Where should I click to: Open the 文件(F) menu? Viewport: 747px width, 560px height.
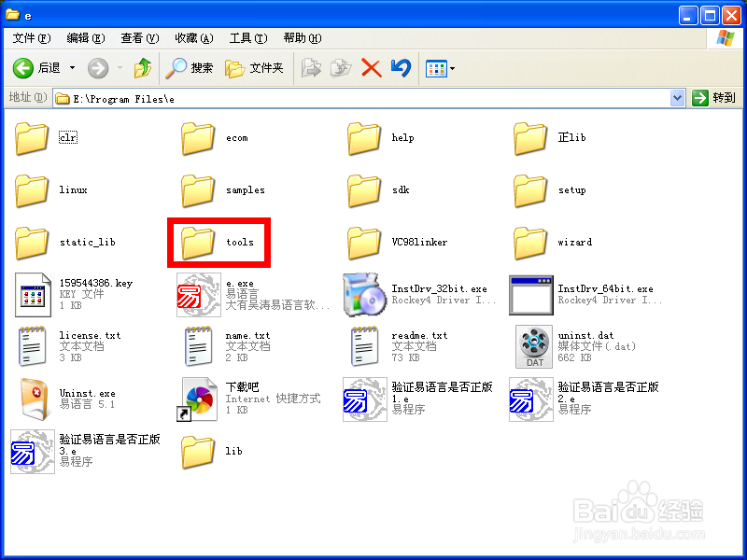click(x=32, y=38)
